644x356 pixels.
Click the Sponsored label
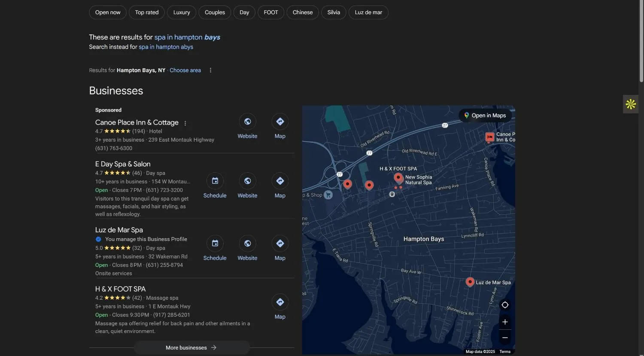tap(108, 110)
